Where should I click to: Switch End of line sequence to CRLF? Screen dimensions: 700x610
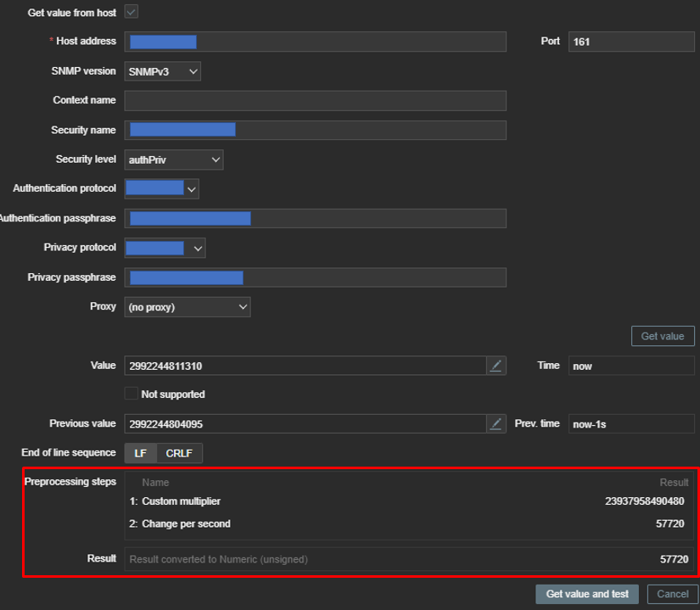coord(181,453)
